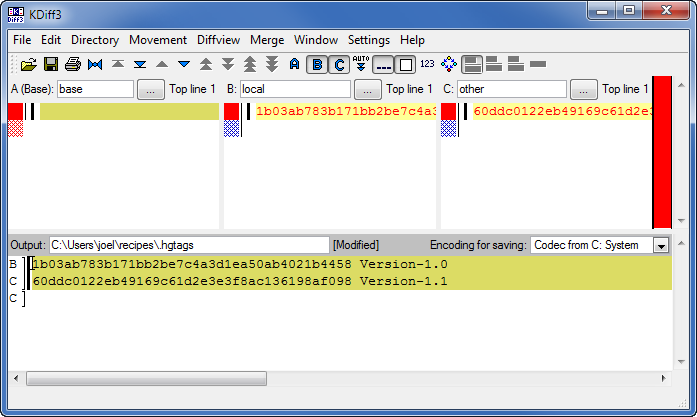Toggle the line numbers 123 option
This screenshot has height=417, width=697.
tap(427, 65)
